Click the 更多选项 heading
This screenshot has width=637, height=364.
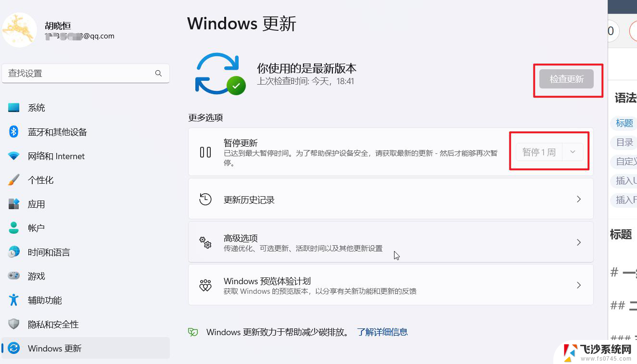click(x=205, y=117)
